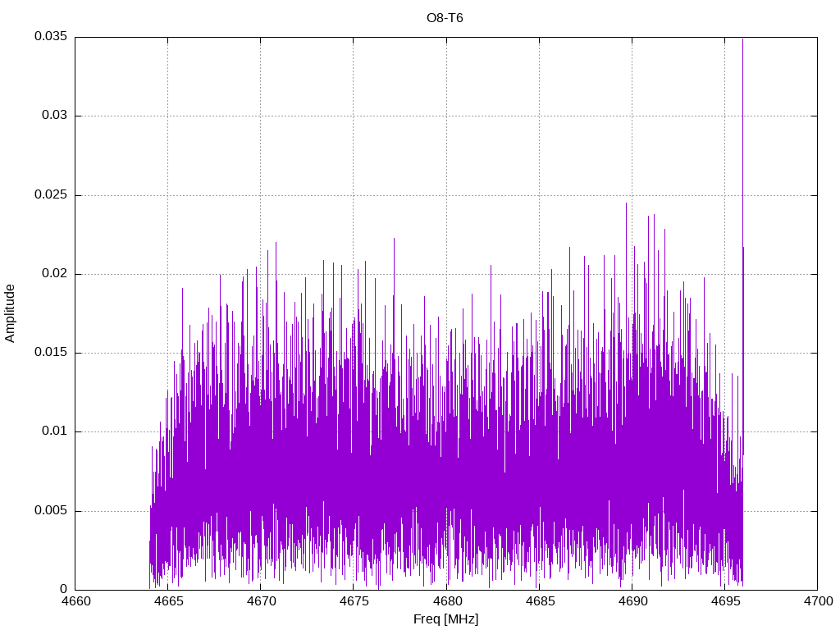
Task: Click y-axis tick label 0.02
Action: pyautogui.click(x=55, y=273)
